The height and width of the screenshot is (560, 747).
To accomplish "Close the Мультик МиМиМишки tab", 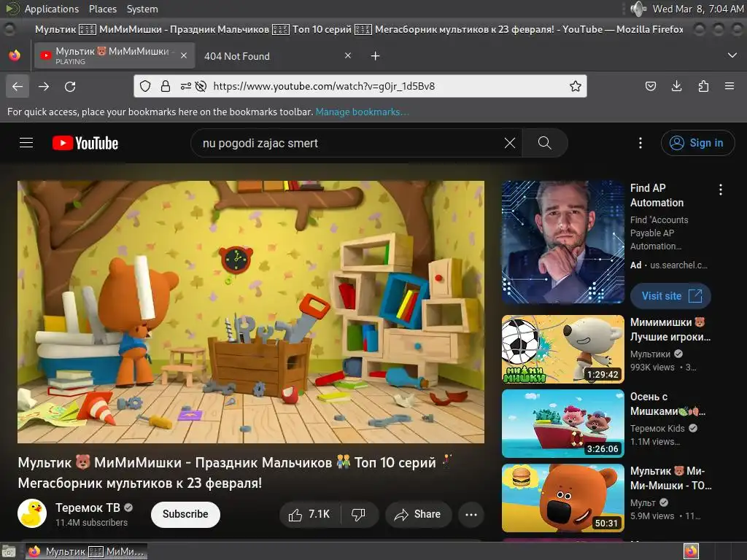I will click(x=183, y=55).
